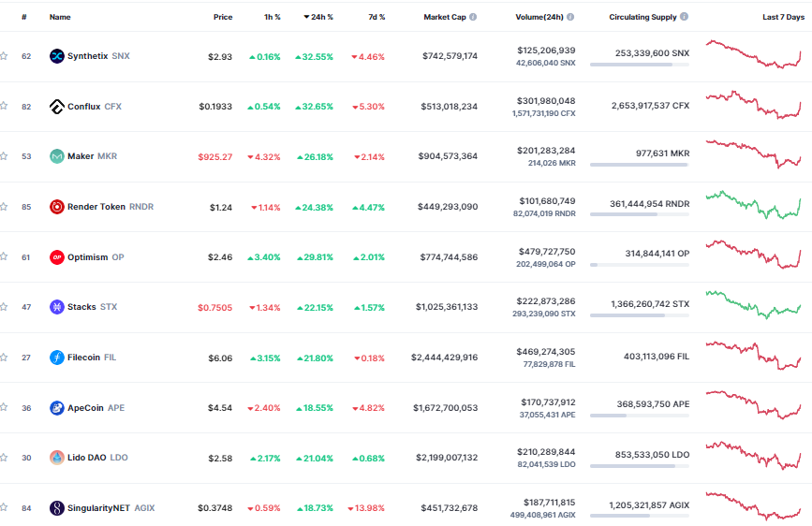Open the Render Token 7-day chart
Viewport: 812px width, 526px height.
pyautogui.click(x=754, y=205)
